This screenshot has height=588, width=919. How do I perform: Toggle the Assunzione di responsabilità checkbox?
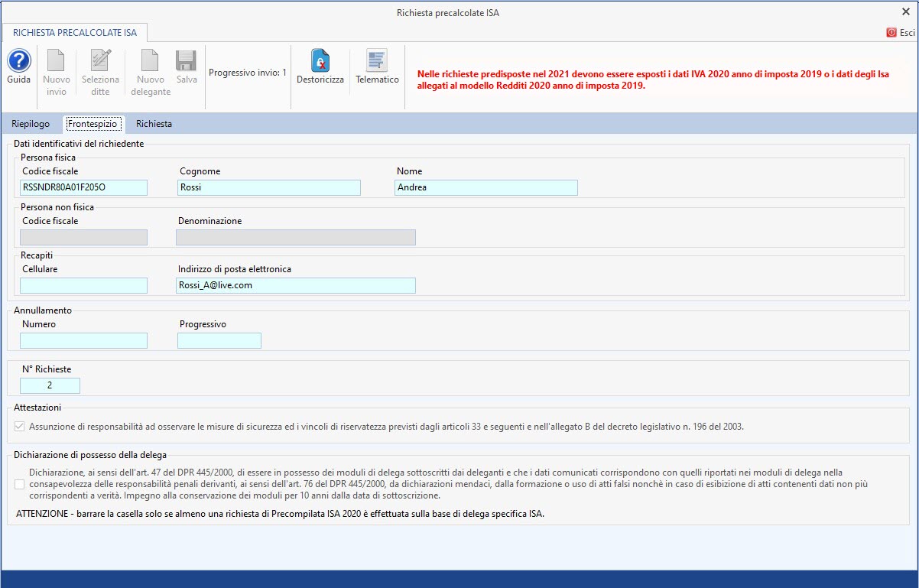pyautogui.click(x=20, y=427)
